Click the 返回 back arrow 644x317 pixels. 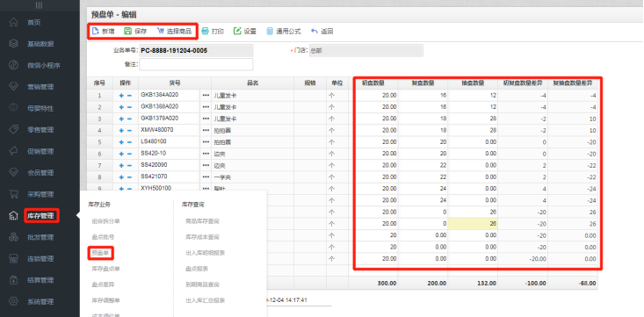coord(315,32)
